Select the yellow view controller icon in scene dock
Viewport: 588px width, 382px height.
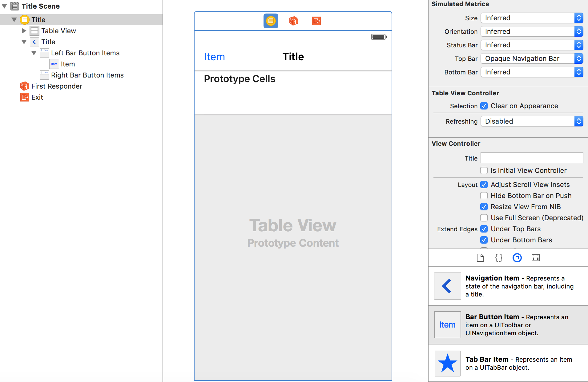pyautogui.click(x=270, y=21)
